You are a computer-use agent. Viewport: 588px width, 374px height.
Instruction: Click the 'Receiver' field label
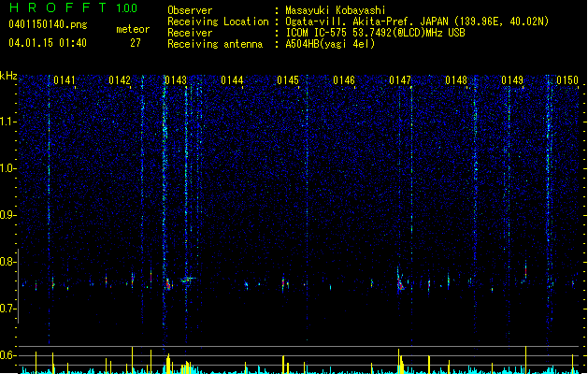tap(190, 33)
